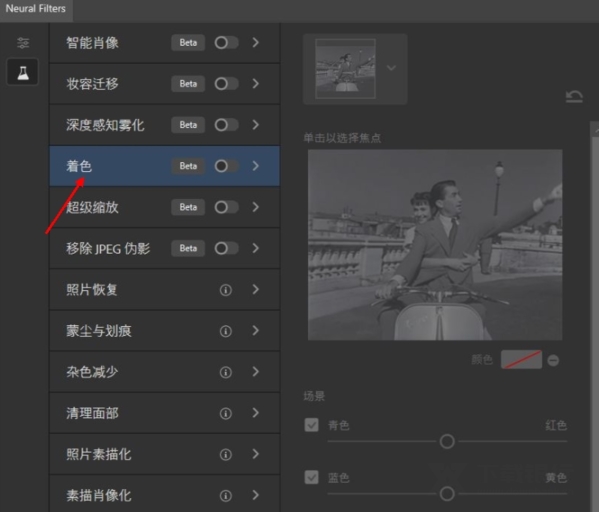Image resolution: width=599 pixels, height=512 pixels.
Task: Enable the 超级缩放 toggle
Action: click(x=226, y=207)
